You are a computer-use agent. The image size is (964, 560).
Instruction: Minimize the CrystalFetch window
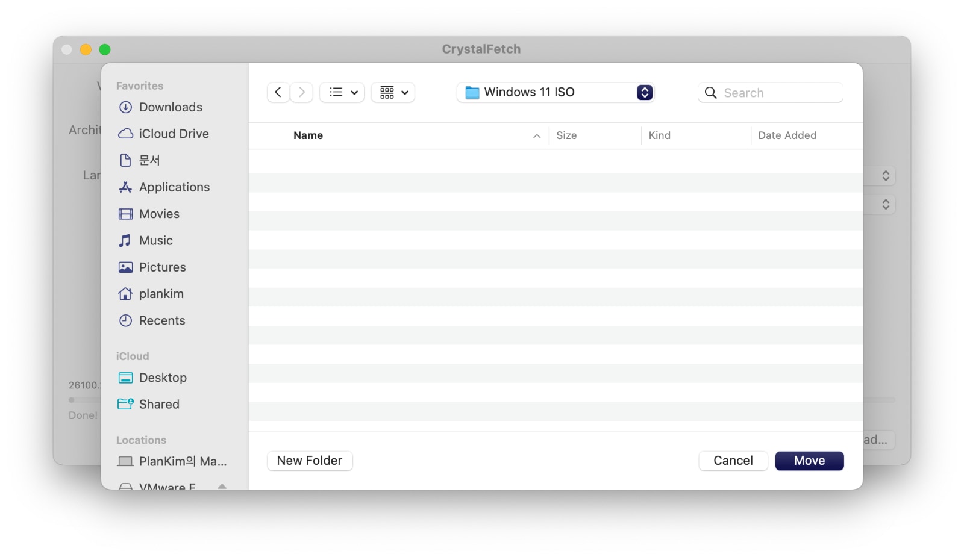click(86, 49)
